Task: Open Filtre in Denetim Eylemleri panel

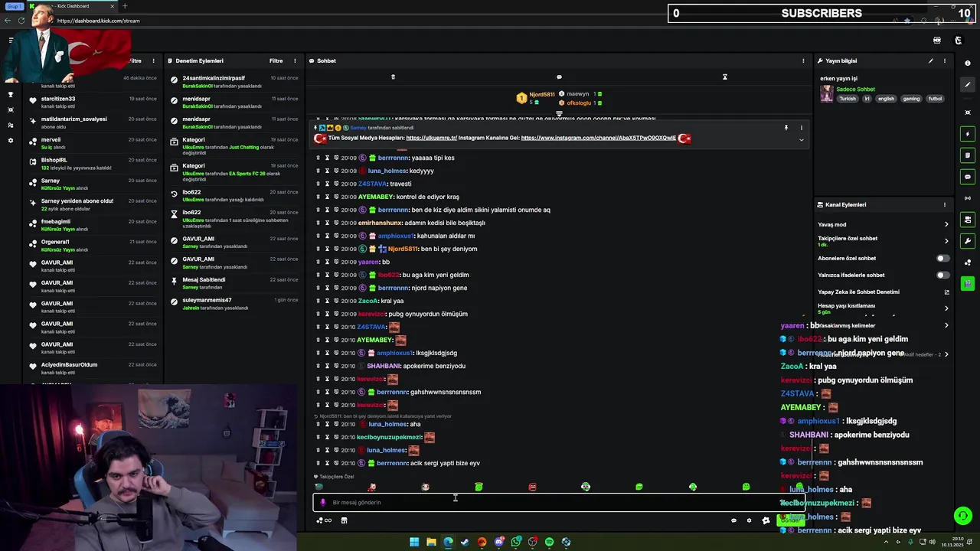Action: [x=276, y=60]
